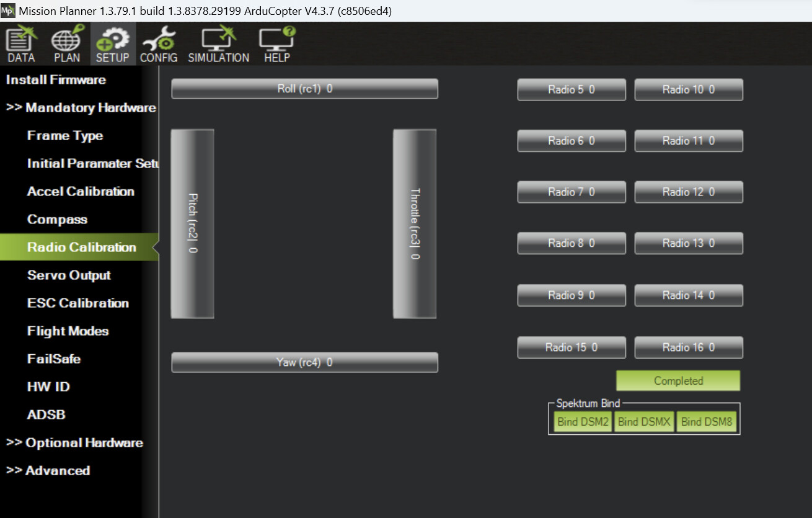Select Radio Calibration in sidebar
This screenshot has width=812, height=518.
pos(79,247)
